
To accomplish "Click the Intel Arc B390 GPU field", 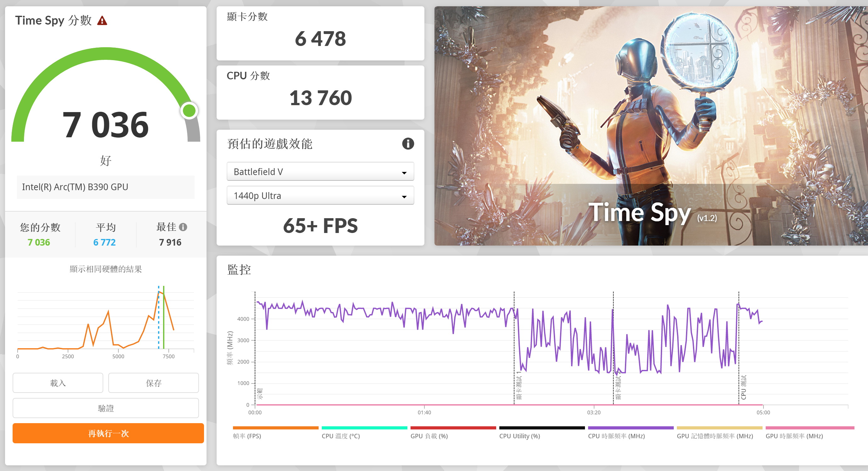I will [x=105, y=187].
